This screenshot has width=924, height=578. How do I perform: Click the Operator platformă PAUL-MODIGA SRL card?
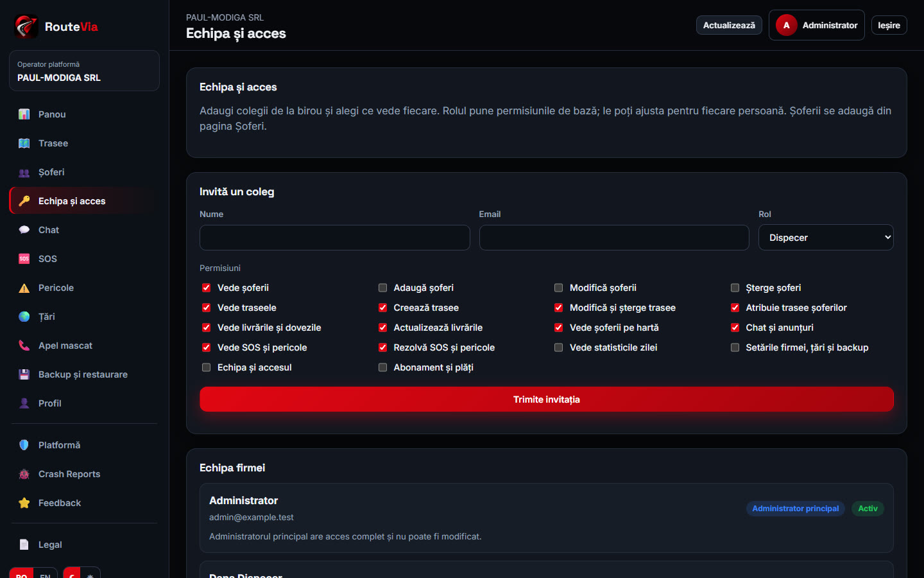[x=84, y=71]
